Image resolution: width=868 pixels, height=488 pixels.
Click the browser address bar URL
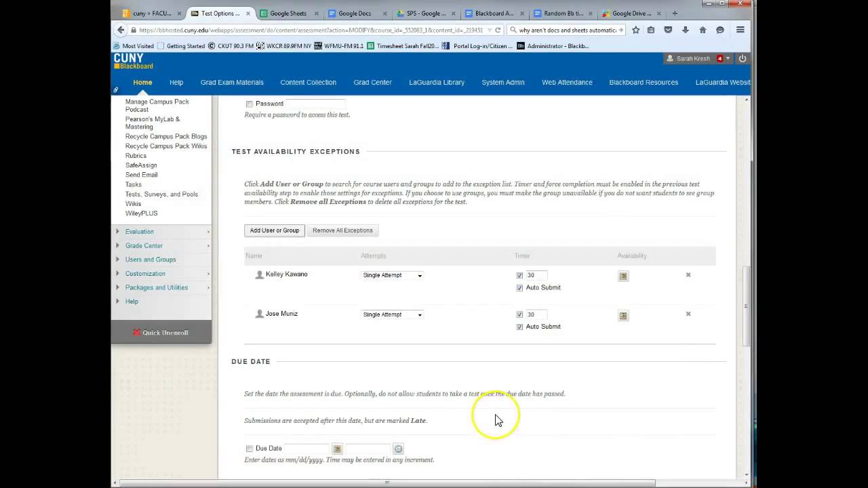[312, 30]
